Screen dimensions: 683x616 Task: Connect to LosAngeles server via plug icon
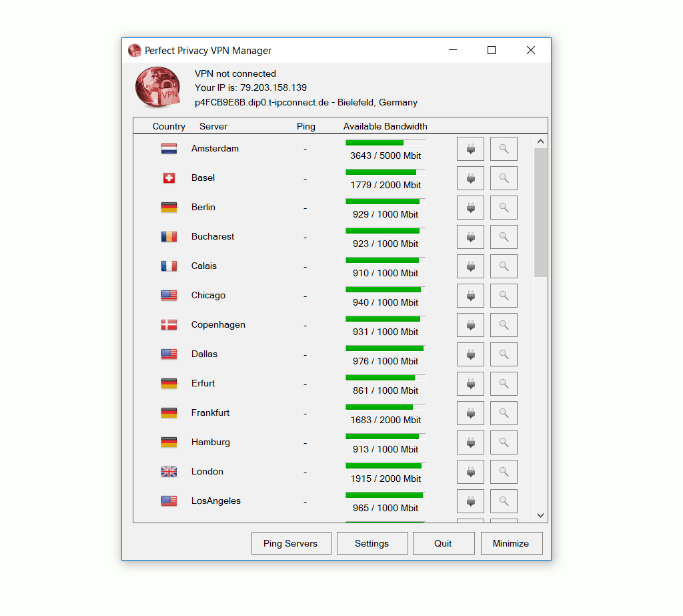tap(470, 501)
